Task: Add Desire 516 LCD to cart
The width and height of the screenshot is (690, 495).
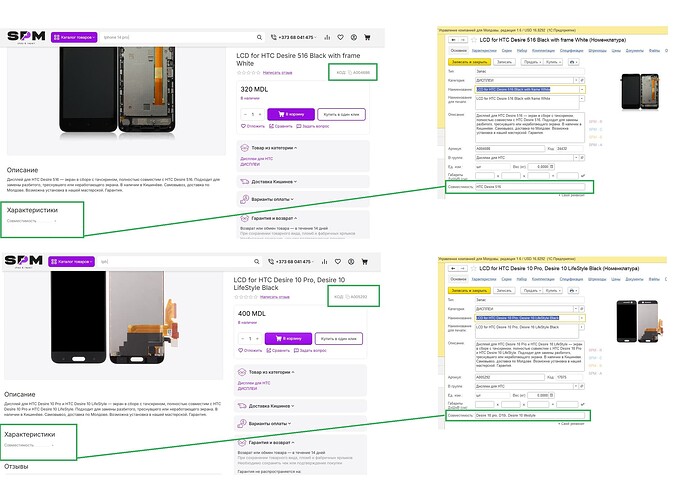Action: pos(291,114)
